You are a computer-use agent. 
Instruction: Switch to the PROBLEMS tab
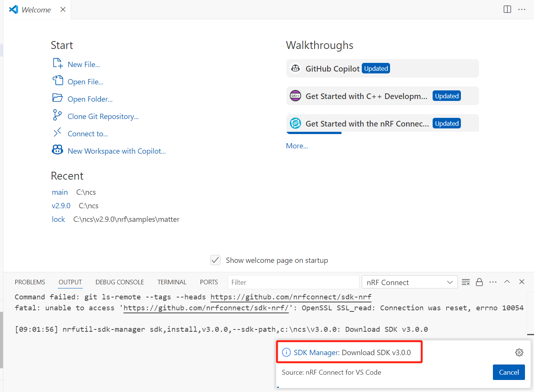tap(30, 282)
